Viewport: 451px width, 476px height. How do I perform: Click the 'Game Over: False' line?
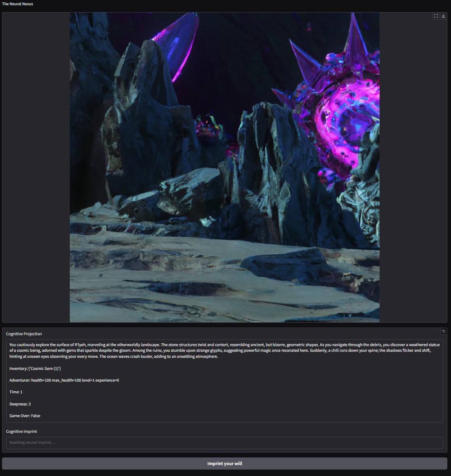[x=25, y=416]
